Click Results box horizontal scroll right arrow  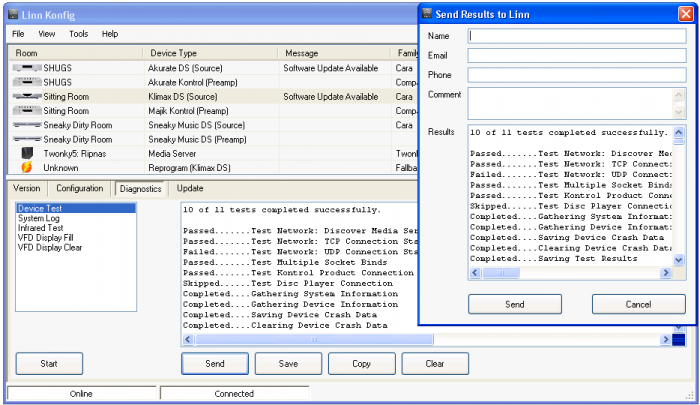666,272
